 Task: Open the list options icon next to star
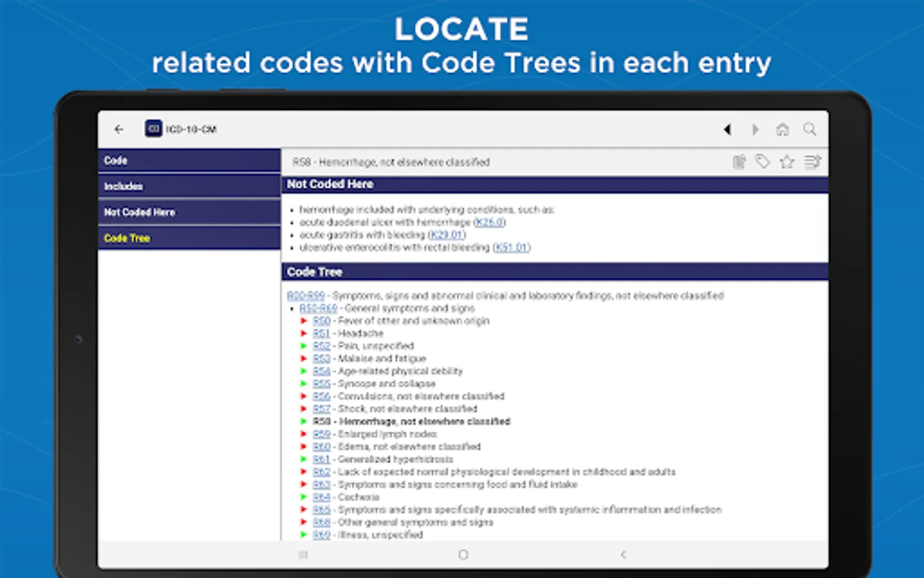(x=812, y=162)
